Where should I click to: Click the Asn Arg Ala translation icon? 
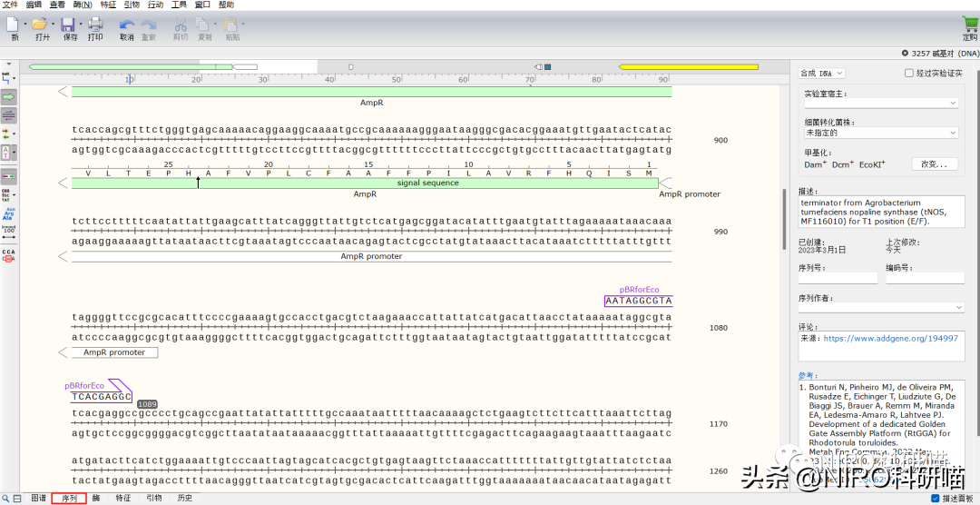click(x=8, y=214)
